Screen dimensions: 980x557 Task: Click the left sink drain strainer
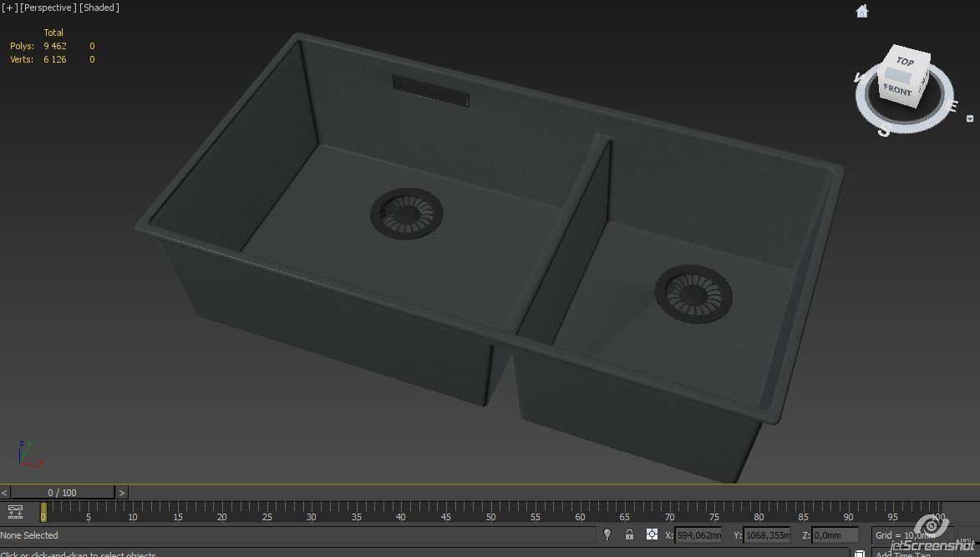tap(406, 214)
